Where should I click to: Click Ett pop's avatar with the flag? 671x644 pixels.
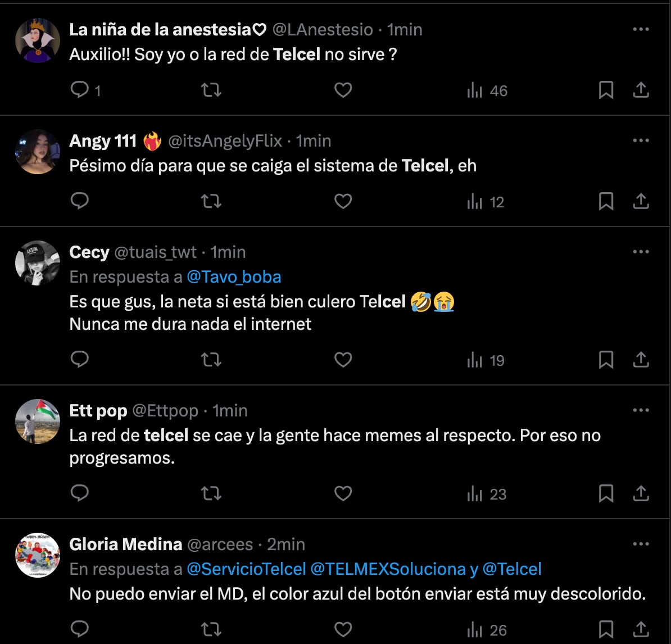(x=37, y=421)
